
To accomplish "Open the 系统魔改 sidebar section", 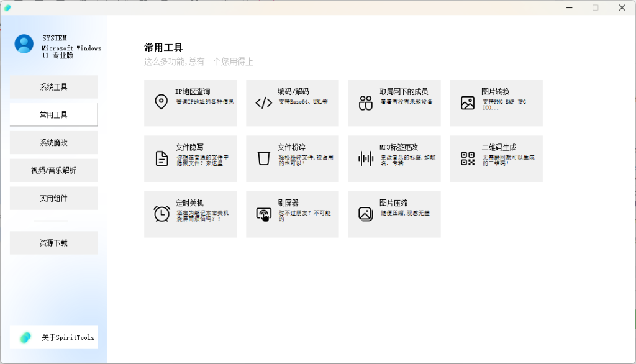I will tap(53, 143).
